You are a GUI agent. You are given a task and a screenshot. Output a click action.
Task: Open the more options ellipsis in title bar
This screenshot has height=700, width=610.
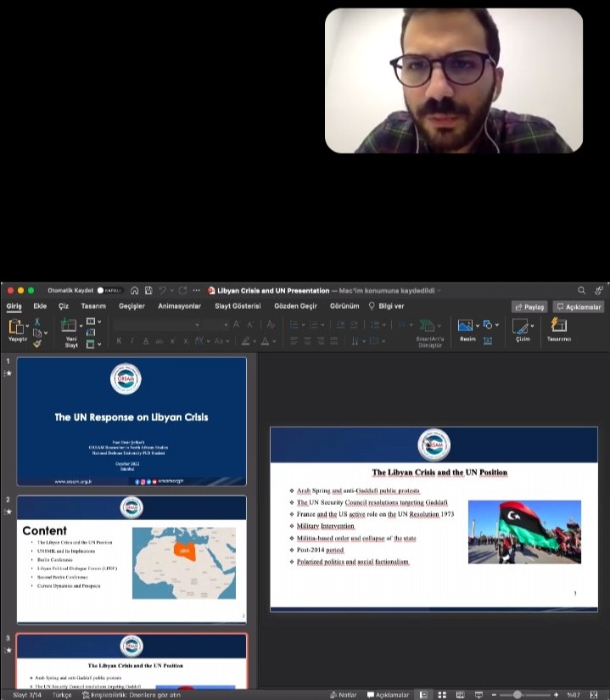click(196, 291)
